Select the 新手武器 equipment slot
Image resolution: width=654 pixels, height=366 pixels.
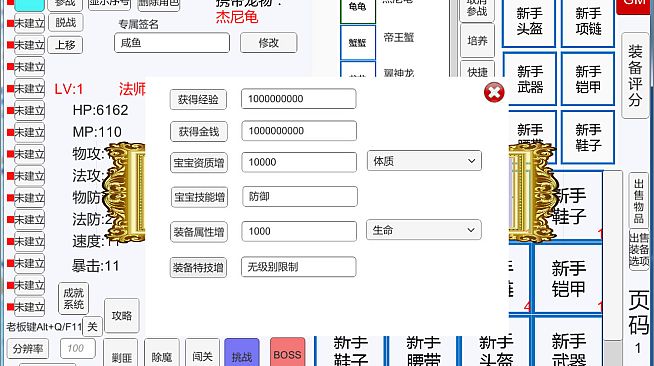click(x=530, y=79)
